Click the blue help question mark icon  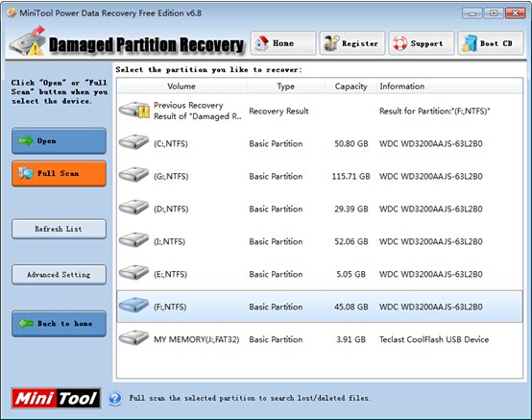click(x=115, y=398)
